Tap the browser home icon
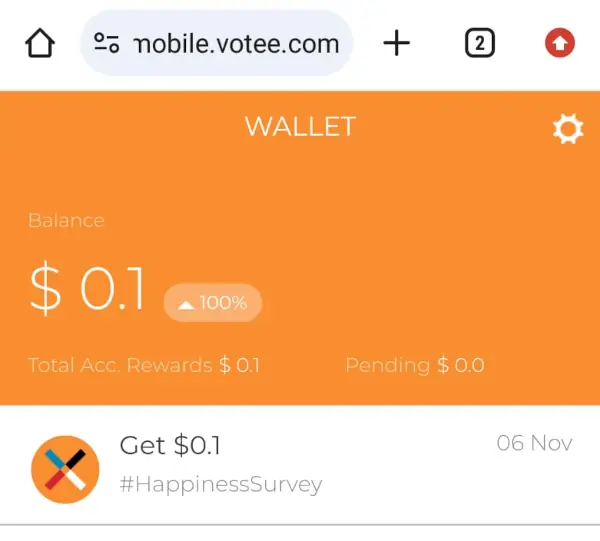The width and height of the screenshot is (600, 541). coord(39,43)
